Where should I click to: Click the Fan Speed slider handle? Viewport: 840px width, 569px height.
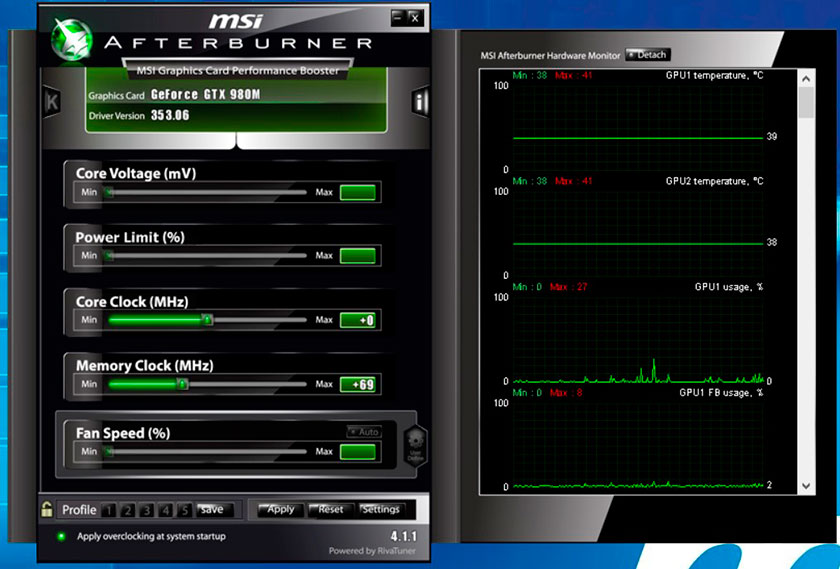coord(109,452)
